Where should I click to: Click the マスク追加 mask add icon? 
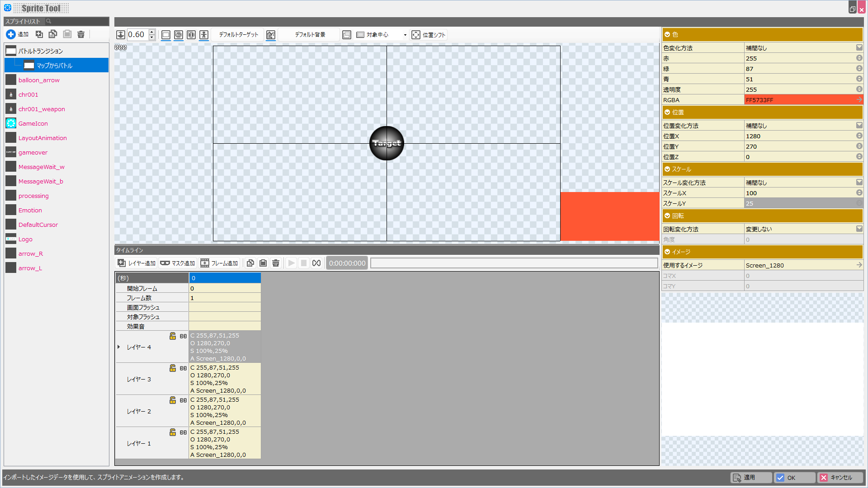tap(165, 263)
